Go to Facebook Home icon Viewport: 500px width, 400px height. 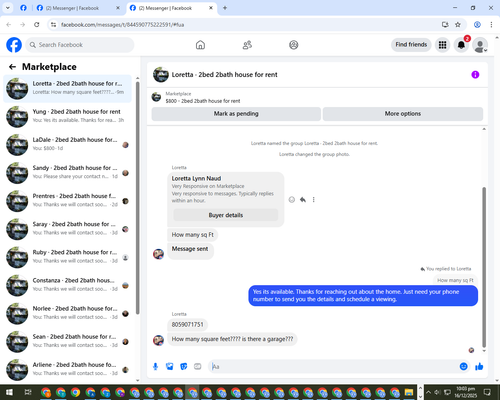click(200, 45)
